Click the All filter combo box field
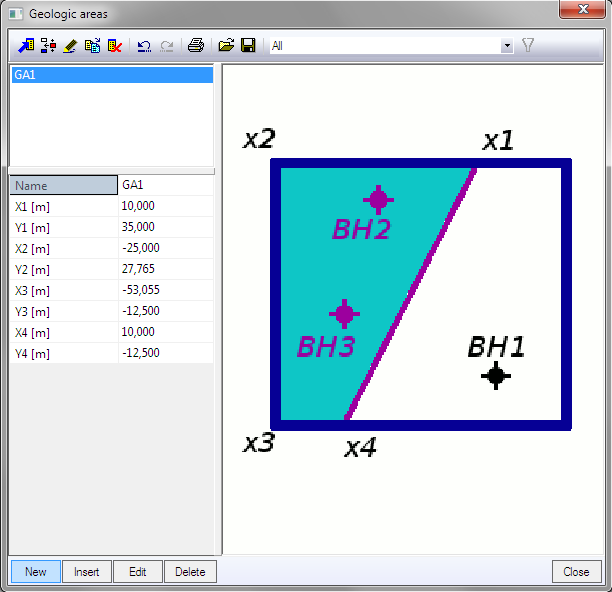612x592 pixels. (x=391, y=46)
